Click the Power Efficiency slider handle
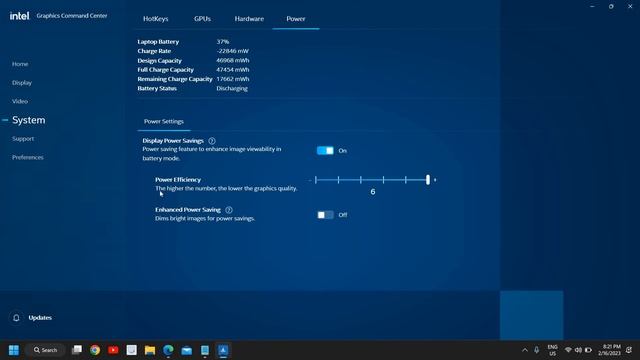Viewport: 640px width, 360px height. pyautogui.click(x=428, y=180)
